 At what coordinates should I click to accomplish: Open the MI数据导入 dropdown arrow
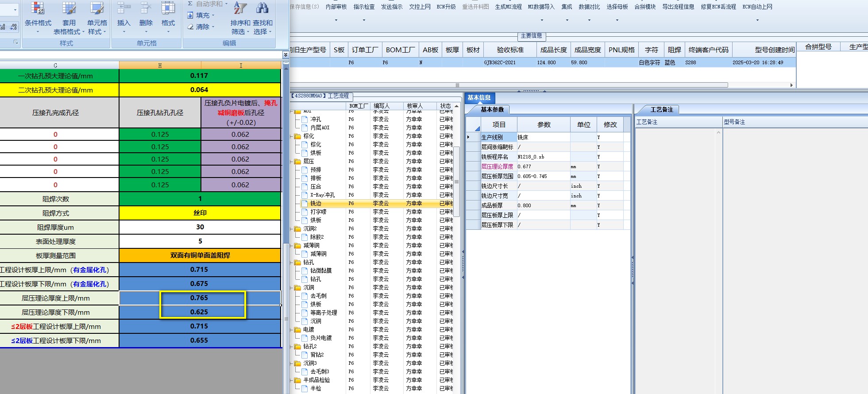coord(541,20)
